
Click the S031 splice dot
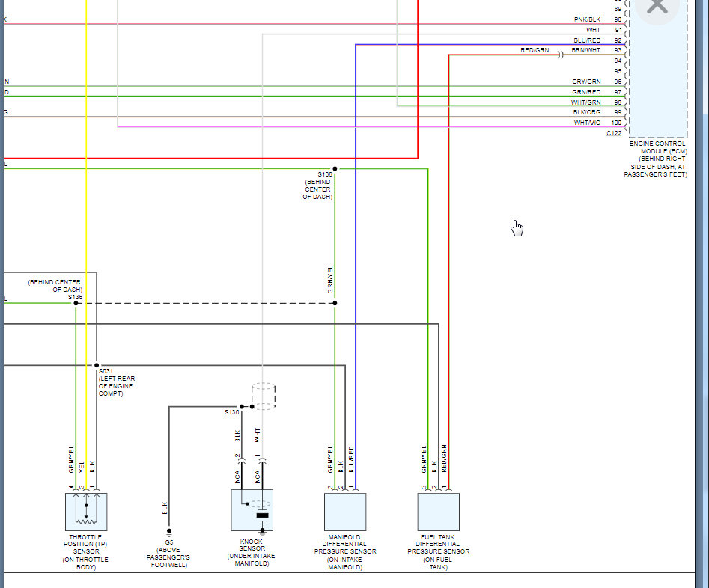[x=97, y=365]
